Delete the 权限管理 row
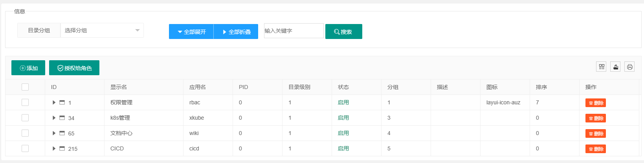Viewport: 644px width, 163px height. [x=596, y=103]
